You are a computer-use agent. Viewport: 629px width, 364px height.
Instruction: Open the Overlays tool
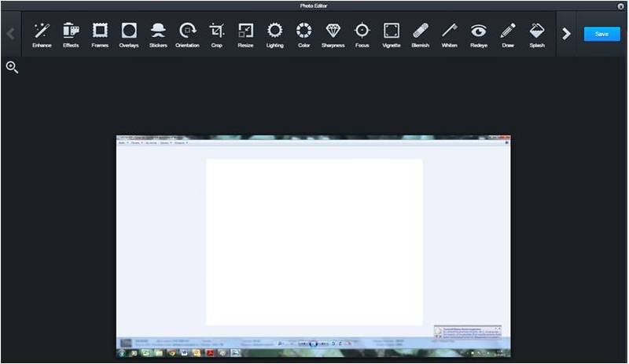(x=129, y=32)
